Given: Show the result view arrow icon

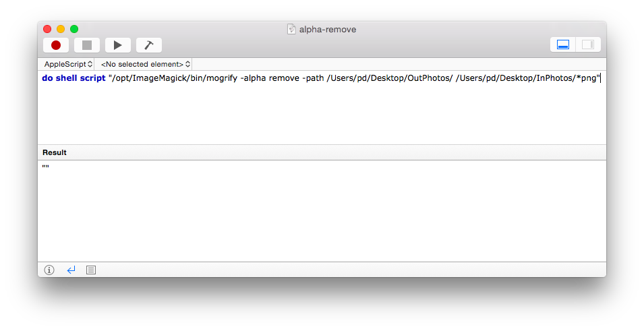Looking at the screenshot, I should coord(71,270).
